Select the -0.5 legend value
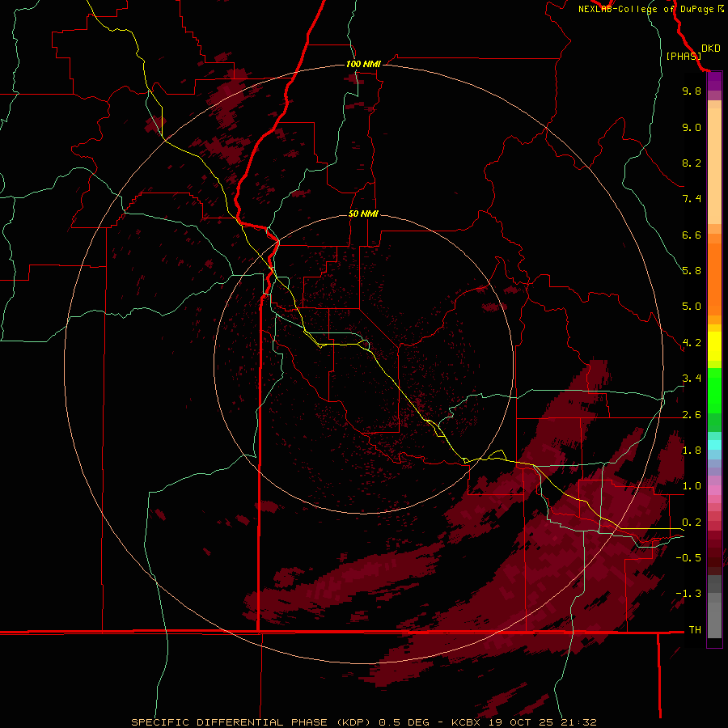Viewport: 728px width, 728px height. [x=688, y=558]
